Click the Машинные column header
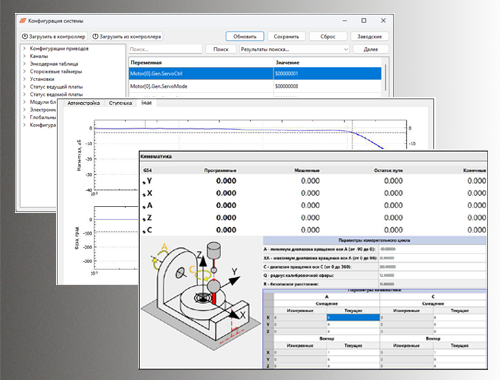 307,170
